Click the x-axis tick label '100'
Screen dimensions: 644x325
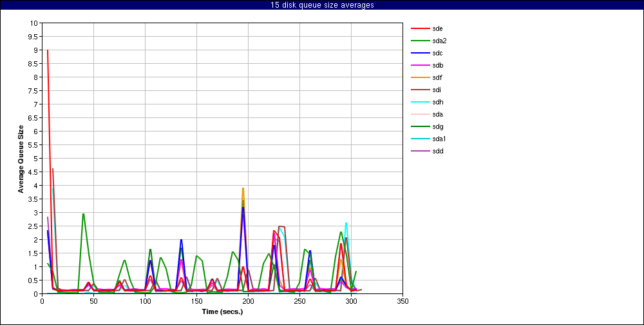[145, 301]
